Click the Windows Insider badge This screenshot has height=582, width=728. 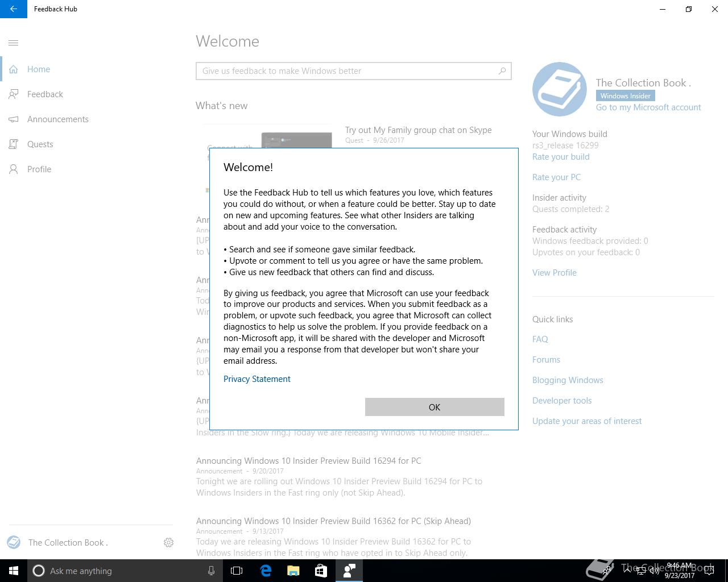tap(625, 96)
